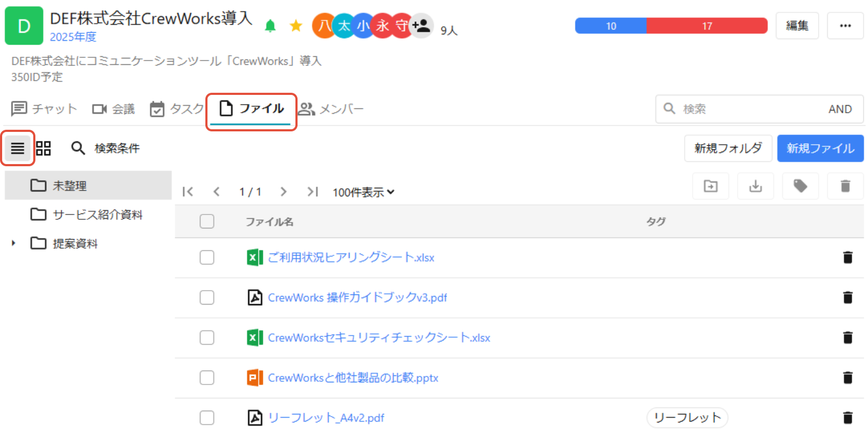Click the red progress segment showing 17

(707, 26)
